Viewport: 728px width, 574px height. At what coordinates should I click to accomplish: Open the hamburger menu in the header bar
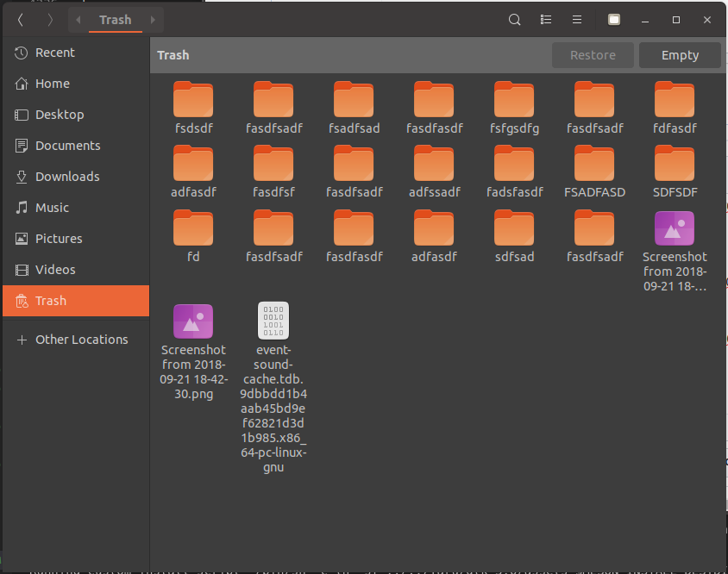click(x=577, y=20)
